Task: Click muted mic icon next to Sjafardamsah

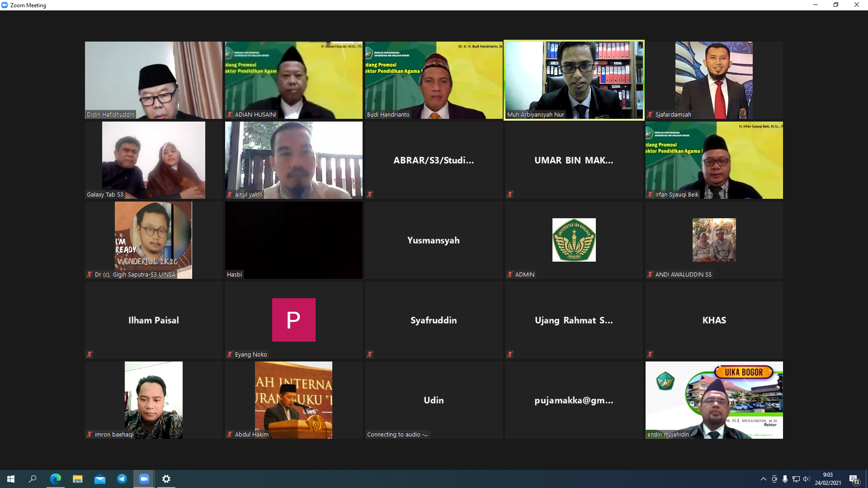Action: pos(650,115)
